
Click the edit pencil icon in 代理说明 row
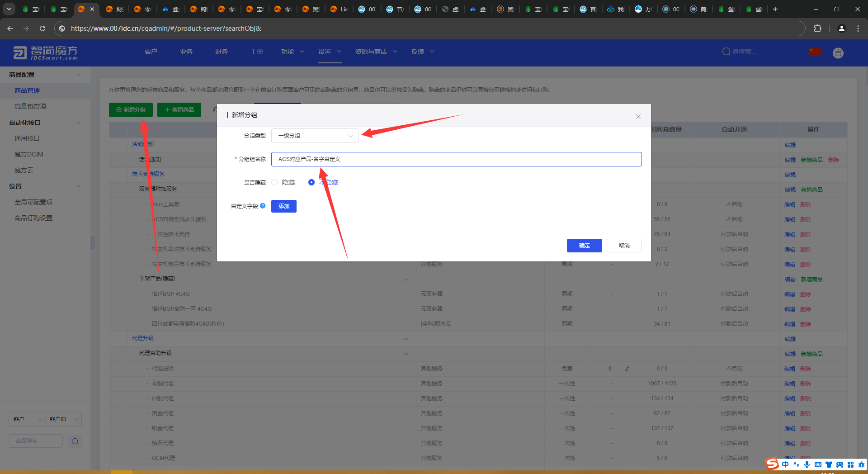627,369
